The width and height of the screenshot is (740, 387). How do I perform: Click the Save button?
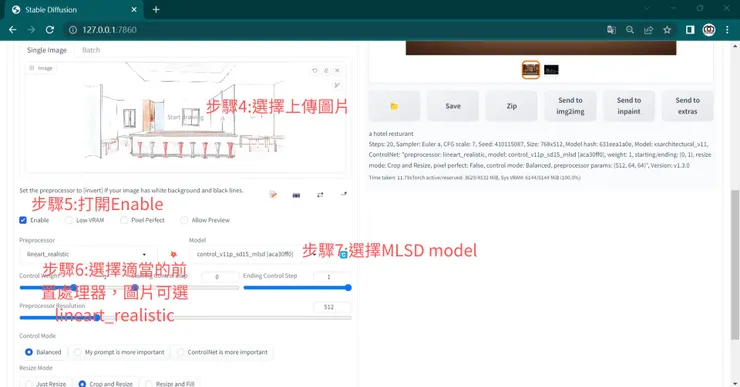coord(453,106)
